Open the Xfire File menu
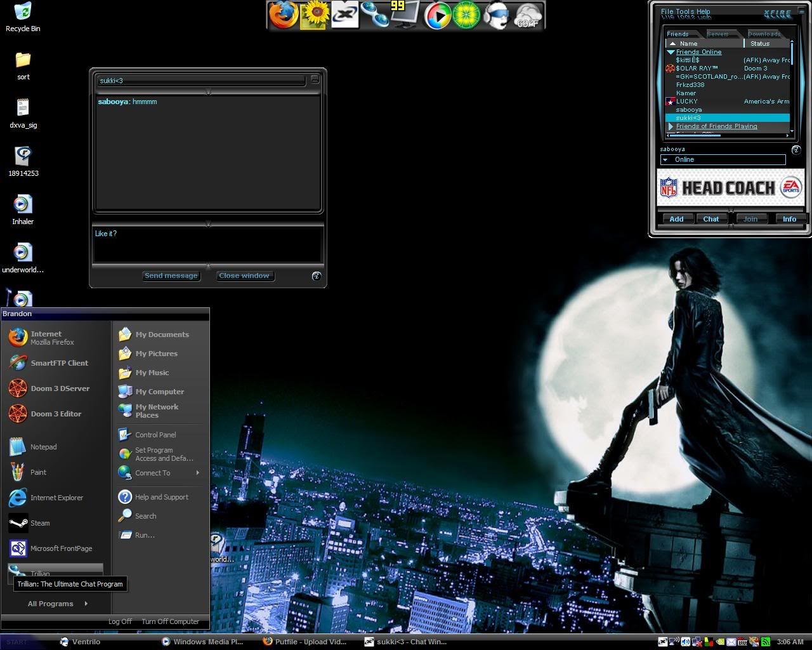 (x=667, y=11)
